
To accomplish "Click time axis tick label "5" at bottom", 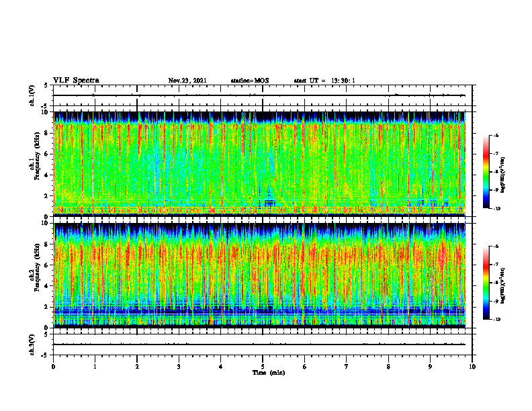I will pos(263,367).
